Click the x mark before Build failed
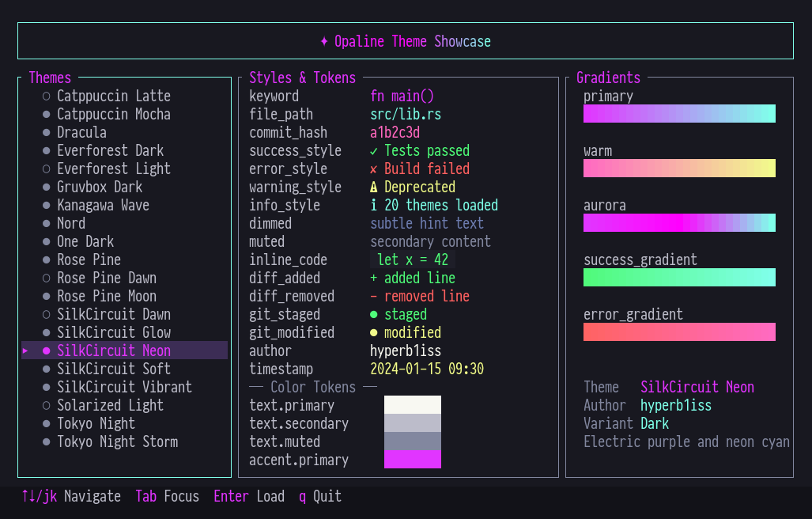This screenshot has height=519, width=812. (x=373, y=169)
